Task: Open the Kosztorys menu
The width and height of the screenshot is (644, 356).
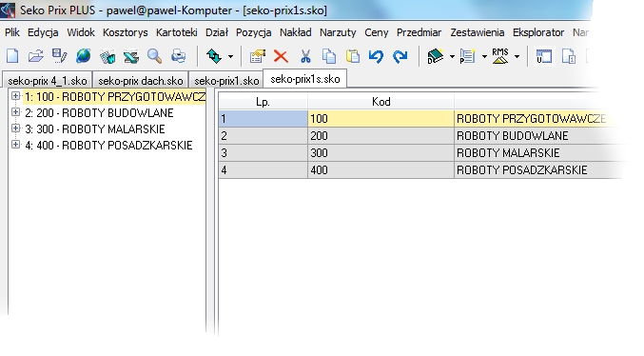Action: pyautogui.click(x=126, y=32)
